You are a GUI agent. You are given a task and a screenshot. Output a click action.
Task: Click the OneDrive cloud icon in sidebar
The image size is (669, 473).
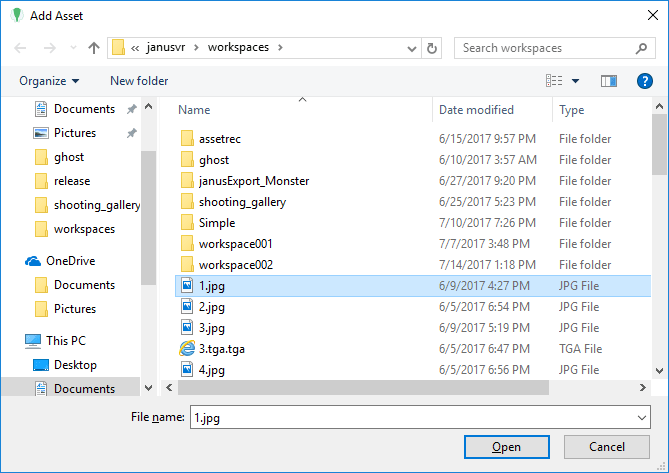[x=34, y=261]
